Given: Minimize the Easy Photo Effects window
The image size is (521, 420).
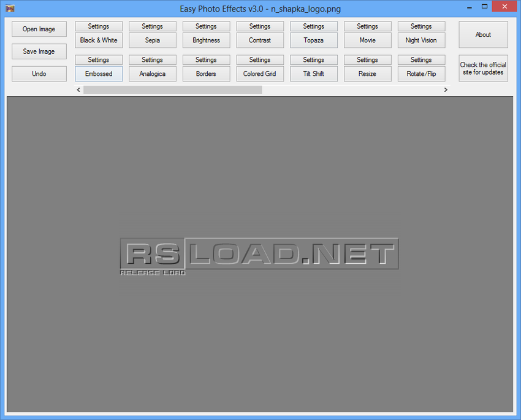Looking at the screenshot, I should pos(469,7).
